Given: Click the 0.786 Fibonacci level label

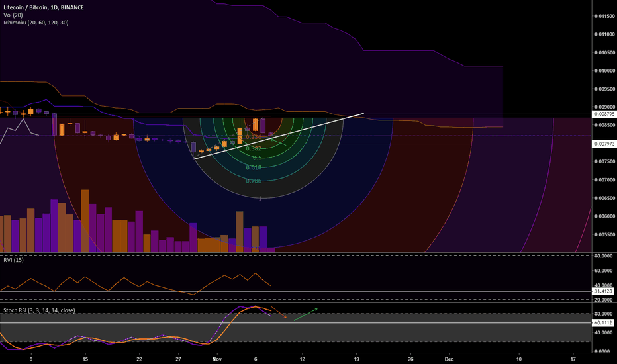Looking at the screenshot, I should pos(254,181).
